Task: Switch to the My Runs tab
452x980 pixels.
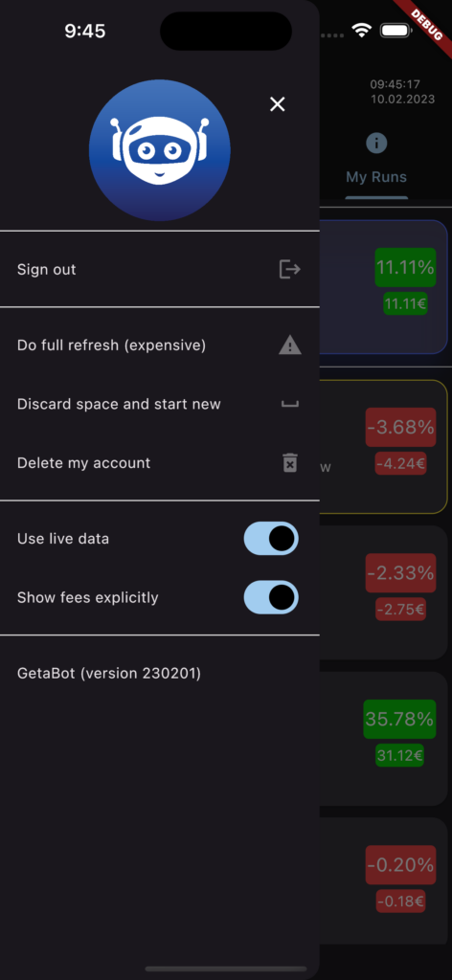Action: 376,177
